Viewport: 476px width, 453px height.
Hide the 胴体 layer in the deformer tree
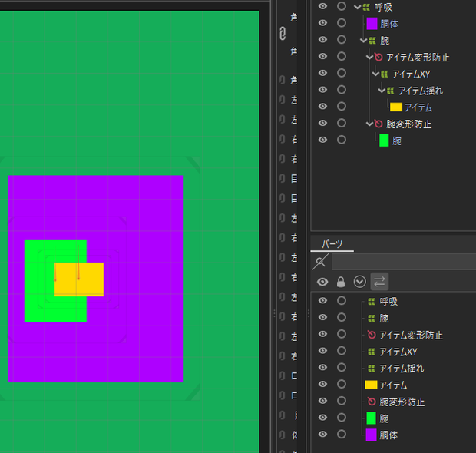322,23
